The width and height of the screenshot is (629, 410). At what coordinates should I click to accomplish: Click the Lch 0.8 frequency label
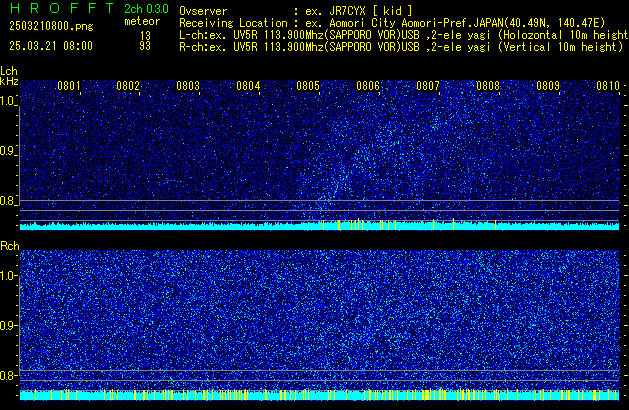coord(8,201)
